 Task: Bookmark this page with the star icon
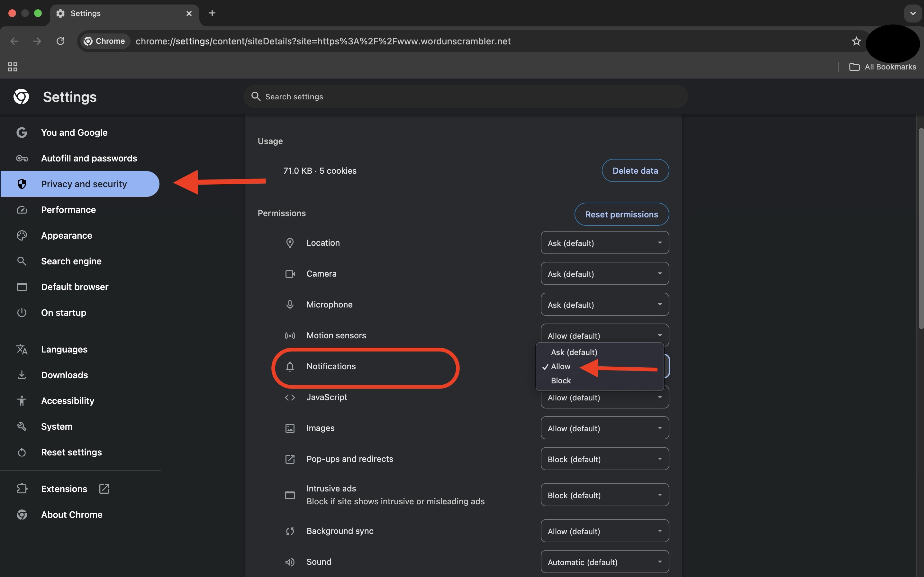(856, 41)
